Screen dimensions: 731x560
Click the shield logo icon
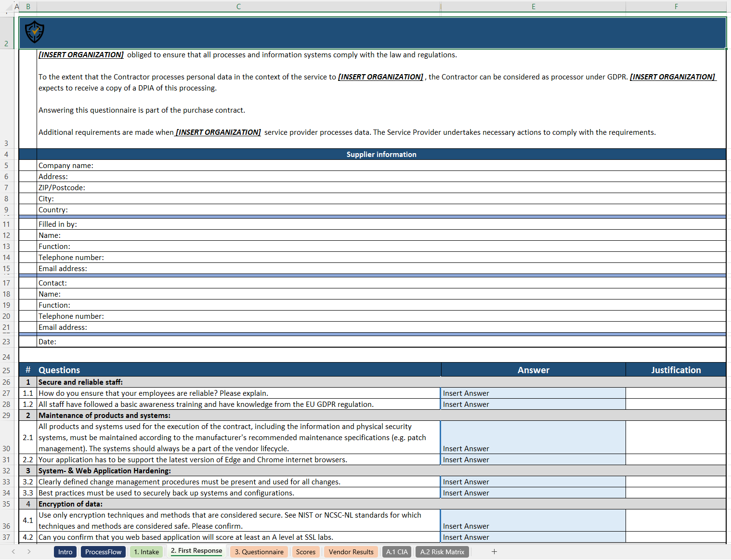click(34, 32)
